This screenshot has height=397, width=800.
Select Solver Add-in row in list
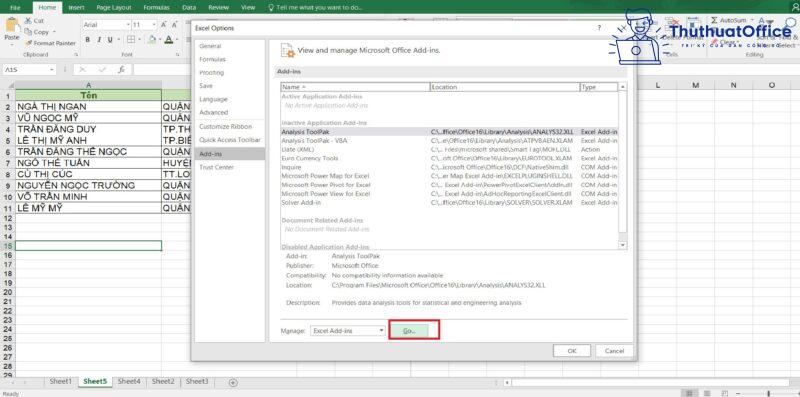coord(449,203)
